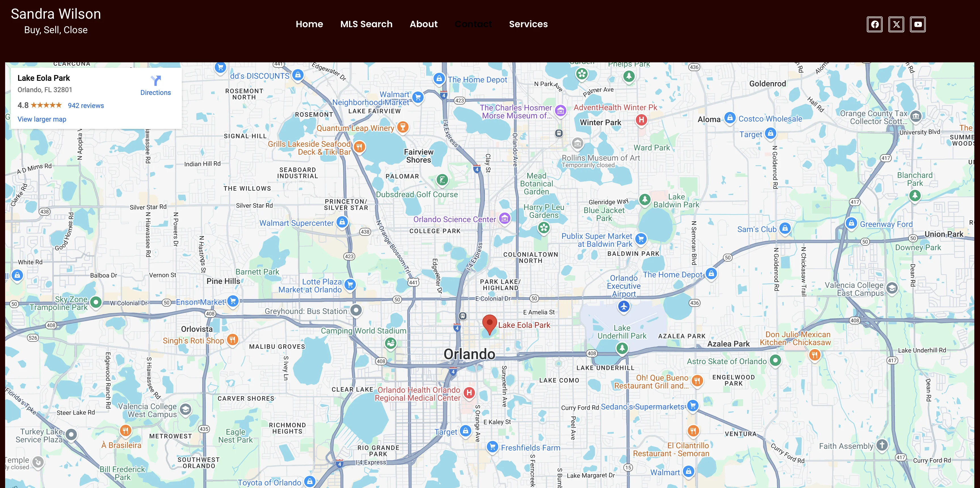Select the Camping World Stadium marker
Viewport: 980px width, 488px height.
pos(391,343)
